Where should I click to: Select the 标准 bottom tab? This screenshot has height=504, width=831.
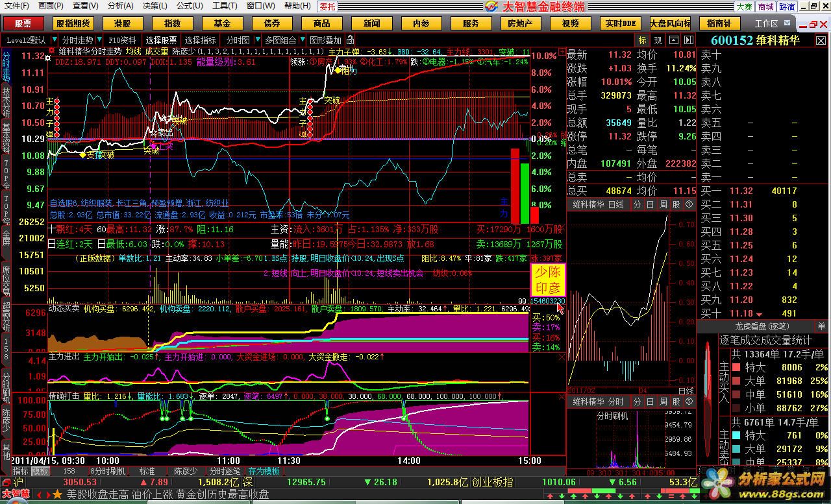tap(146, 471)
